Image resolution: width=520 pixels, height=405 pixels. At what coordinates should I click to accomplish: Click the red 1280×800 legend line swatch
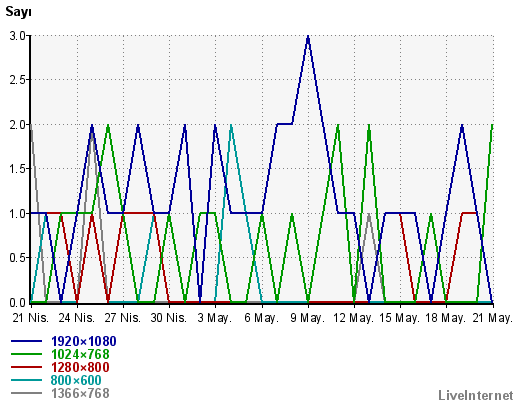(x=27, y=367)
